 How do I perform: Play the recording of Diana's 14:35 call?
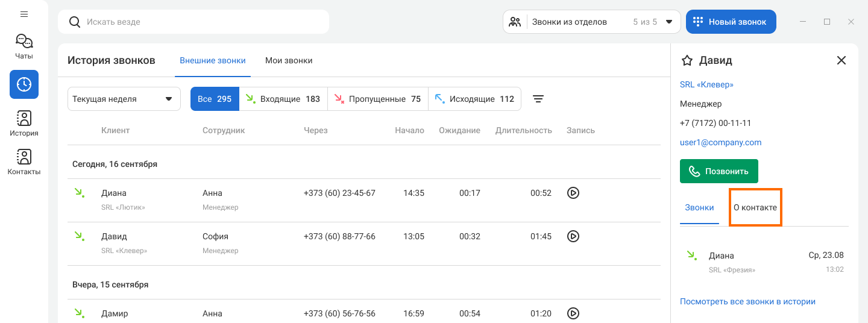[573, 193]
